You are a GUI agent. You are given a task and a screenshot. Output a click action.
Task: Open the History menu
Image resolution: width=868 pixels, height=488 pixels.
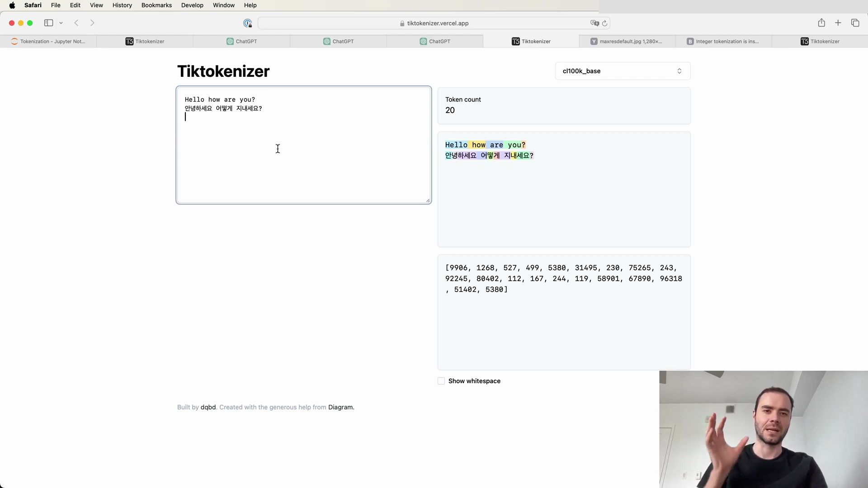[122, 5]
